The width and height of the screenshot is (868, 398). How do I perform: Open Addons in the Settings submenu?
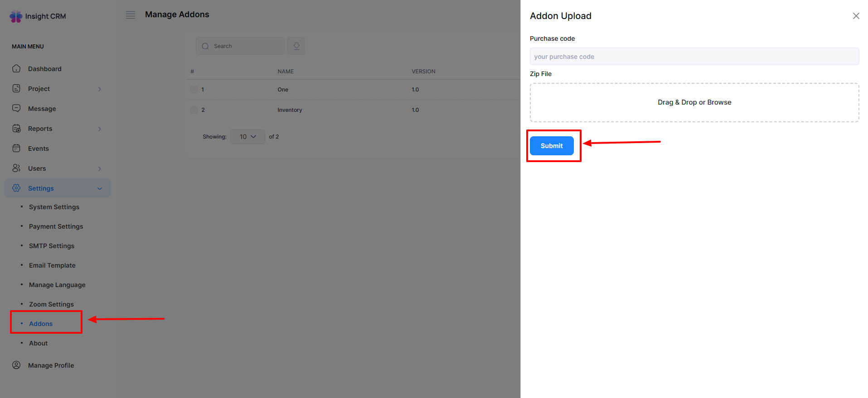coord(41,324)
